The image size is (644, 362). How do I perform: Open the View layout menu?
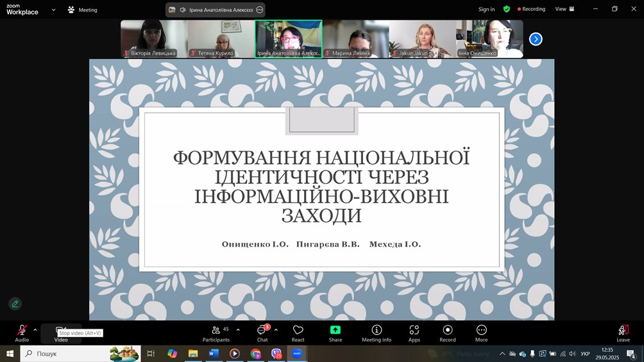pyautogui.click(x=564, y=9)
